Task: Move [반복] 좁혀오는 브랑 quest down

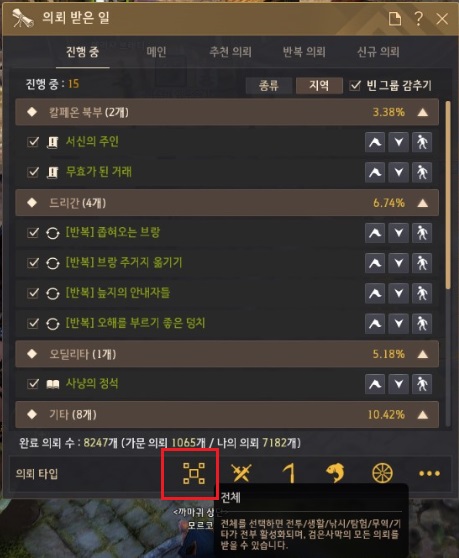Action: pos(398,233)
